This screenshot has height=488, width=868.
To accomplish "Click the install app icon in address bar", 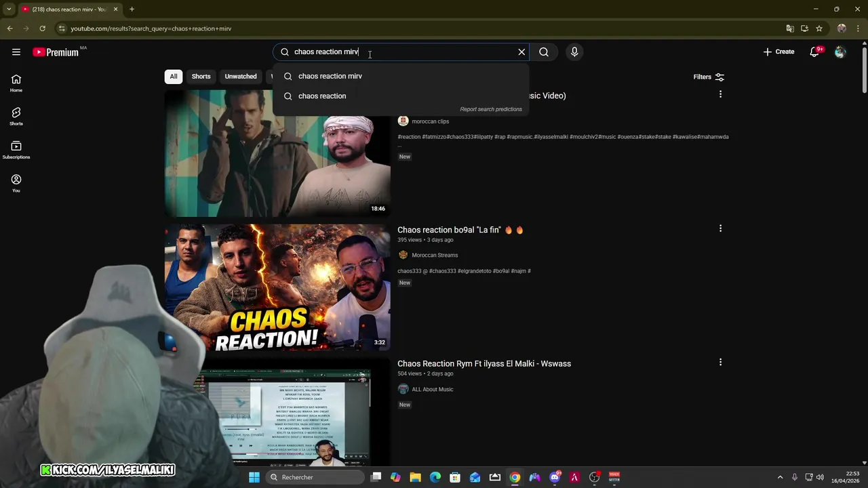I will 804,28.
